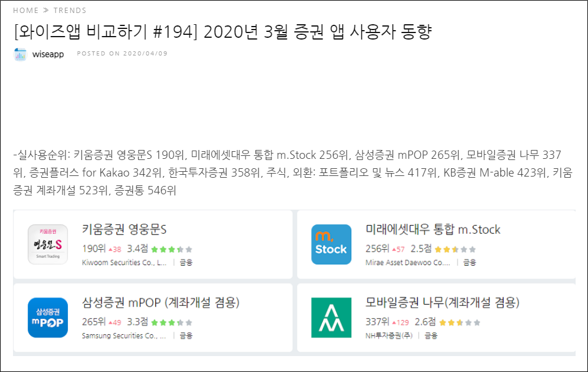The width and height of the screenshot is (588, 372).
Task: Open the 키움증권 영웅문S app icon
Action: [x=48, y=244]
